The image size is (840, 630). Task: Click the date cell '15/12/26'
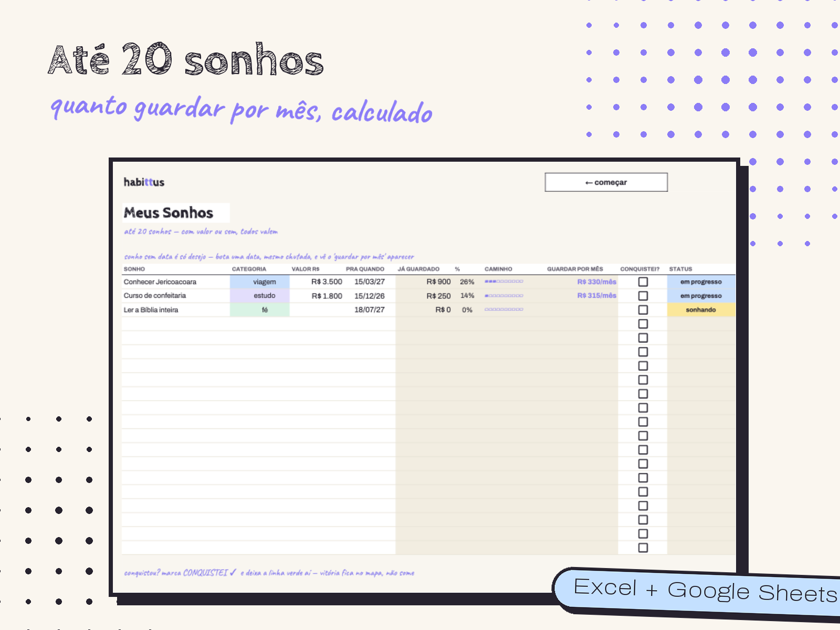click(370, 296)
